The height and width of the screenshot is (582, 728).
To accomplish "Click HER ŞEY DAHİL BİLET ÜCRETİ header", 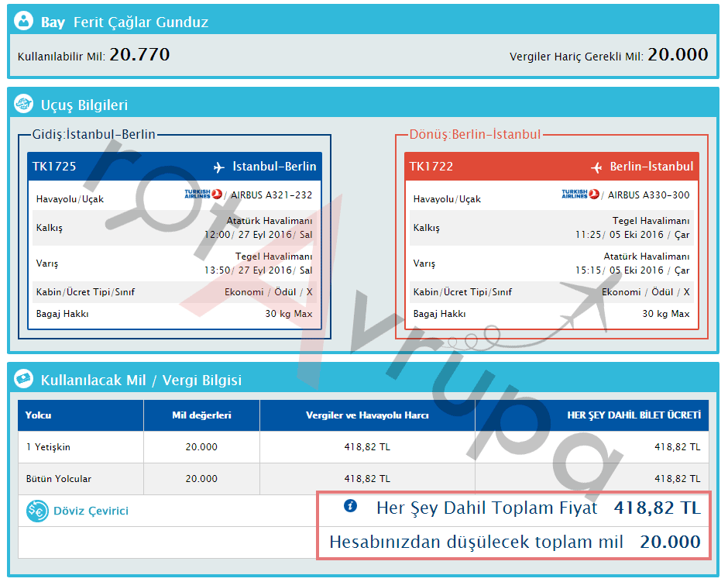I will coord(634,415).
